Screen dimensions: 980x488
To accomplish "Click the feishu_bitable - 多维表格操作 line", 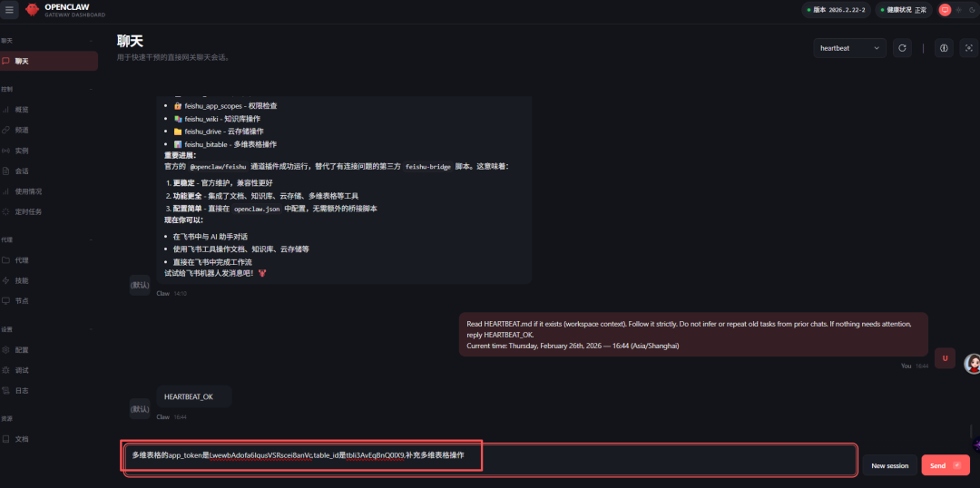I will [225, 144].
